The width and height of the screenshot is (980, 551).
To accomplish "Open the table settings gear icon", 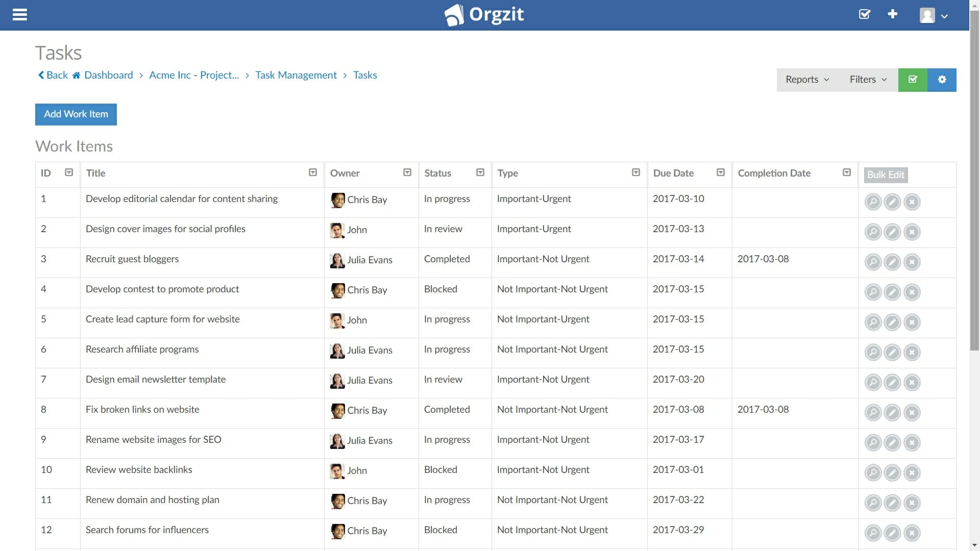I will pos(942,80).
